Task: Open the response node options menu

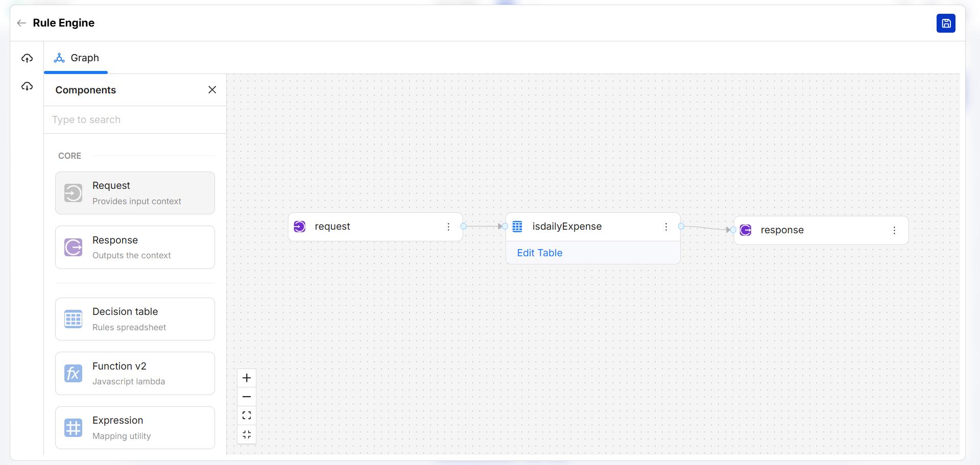Action: coord(894,230)
